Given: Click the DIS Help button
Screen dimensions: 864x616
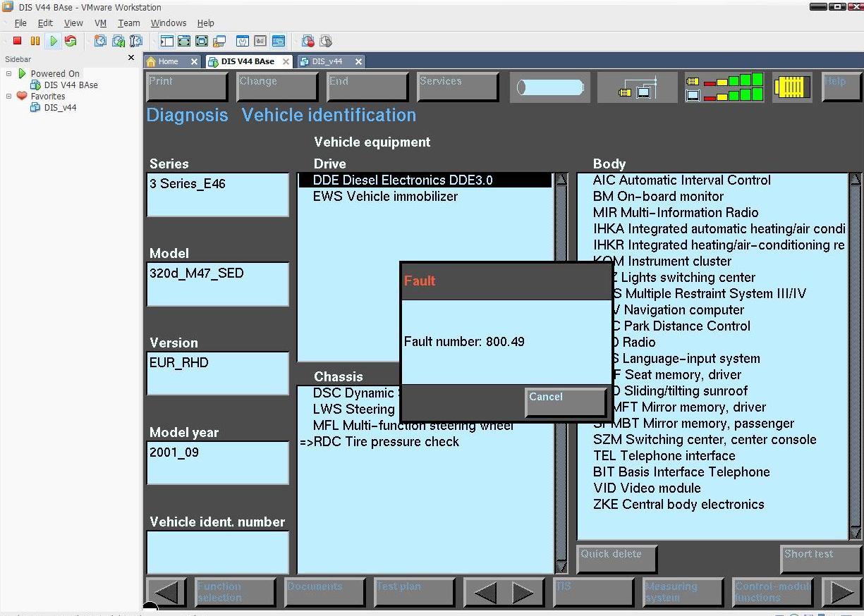Looking at the screenshot, I should (x=842, y=87).
